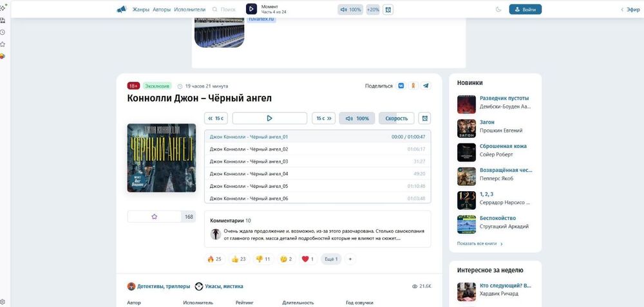Image resolution: width=644 pixels, height=307 pixels.
Task: Open the Исполнители menu
Action: pos(190,10)
